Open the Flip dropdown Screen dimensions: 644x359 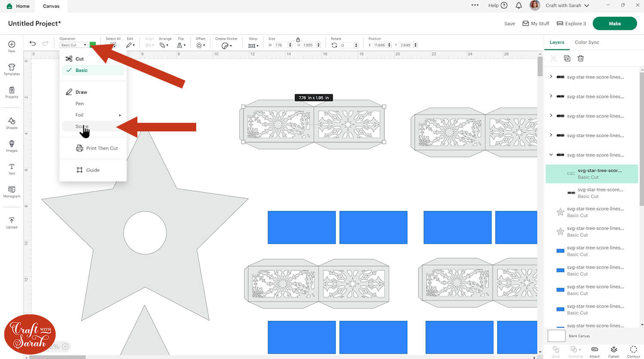[181, 45]
